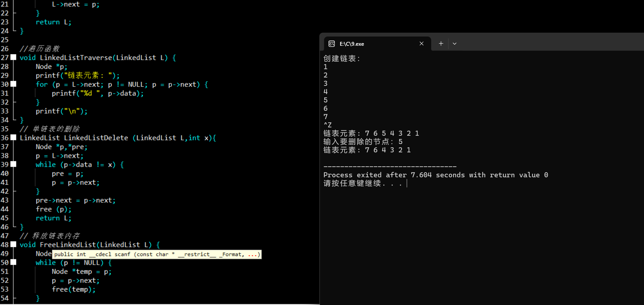This screenshot has height=305, width=644.
Task: Collapse the for loop fold on line 30
Action: point(13,84)
